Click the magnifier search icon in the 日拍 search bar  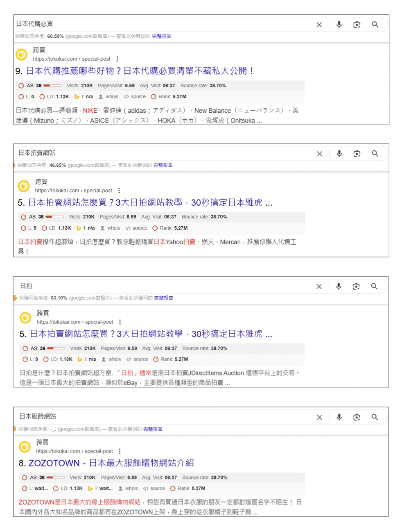point(375,286)
